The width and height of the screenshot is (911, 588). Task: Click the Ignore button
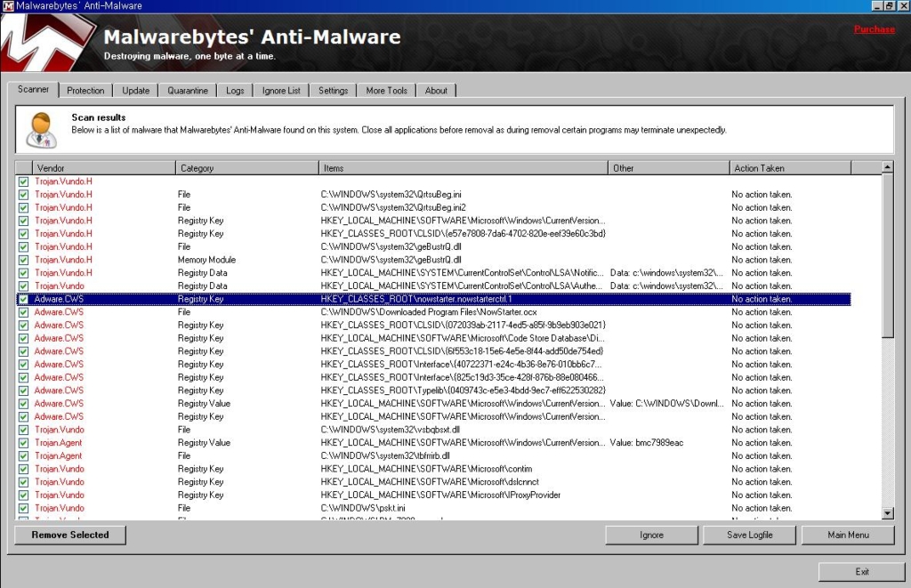pyautogui.click(x=651, y=536)
